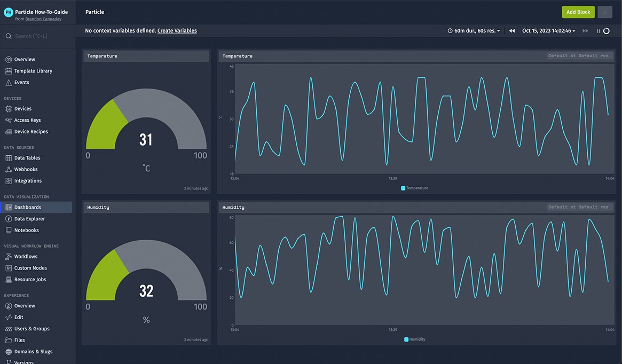Click the Edit icon under Experience
This screenshot has height=364, width=622.
9,317
